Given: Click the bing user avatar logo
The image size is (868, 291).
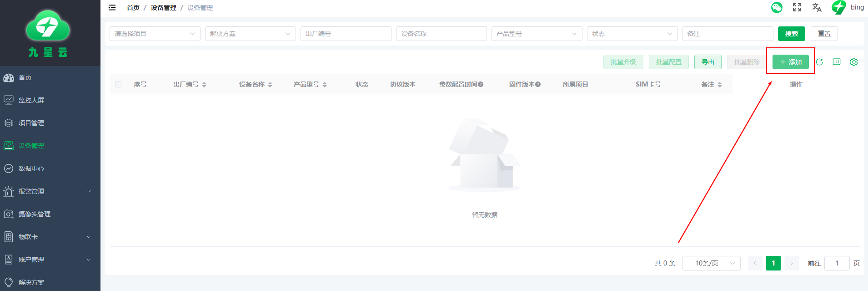Looking at the screenshot, I should point(839,7).
